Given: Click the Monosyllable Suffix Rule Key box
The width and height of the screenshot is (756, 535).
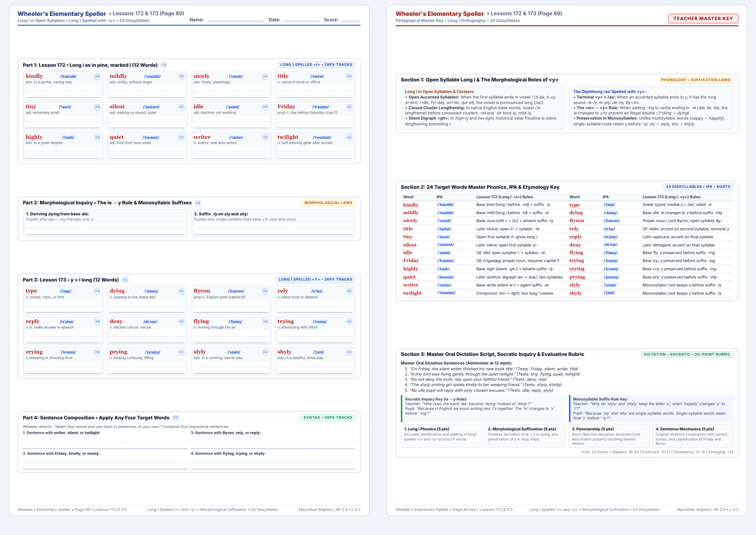Looking at the screenshot, I should click(651, 409).
